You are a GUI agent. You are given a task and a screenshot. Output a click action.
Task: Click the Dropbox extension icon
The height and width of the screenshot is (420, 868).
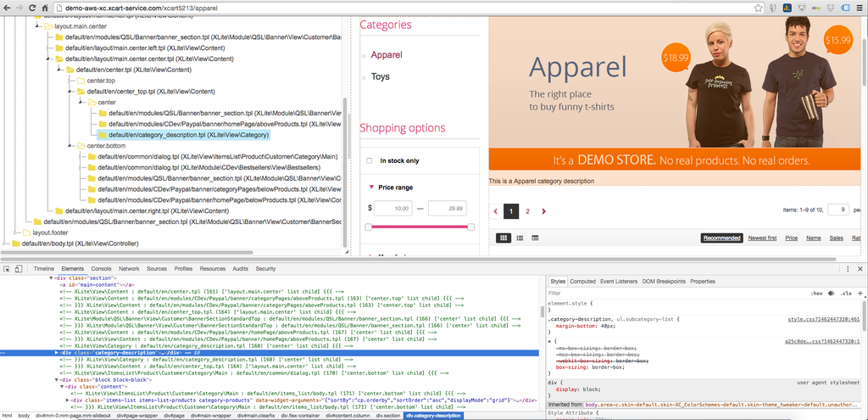[x=831, y=8]
